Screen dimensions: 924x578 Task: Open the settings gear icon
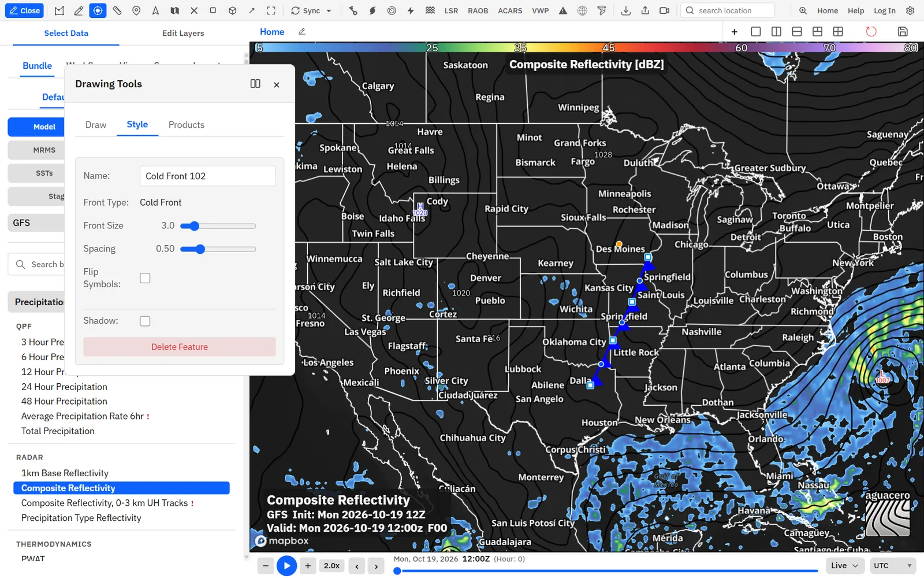(910, 10)
